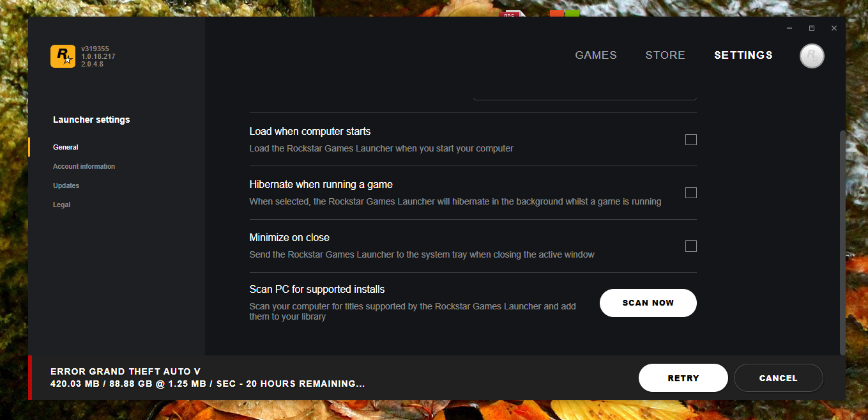Minimize the launcher window
Viewport: 868px width, 420px height.
pos(789,28)
